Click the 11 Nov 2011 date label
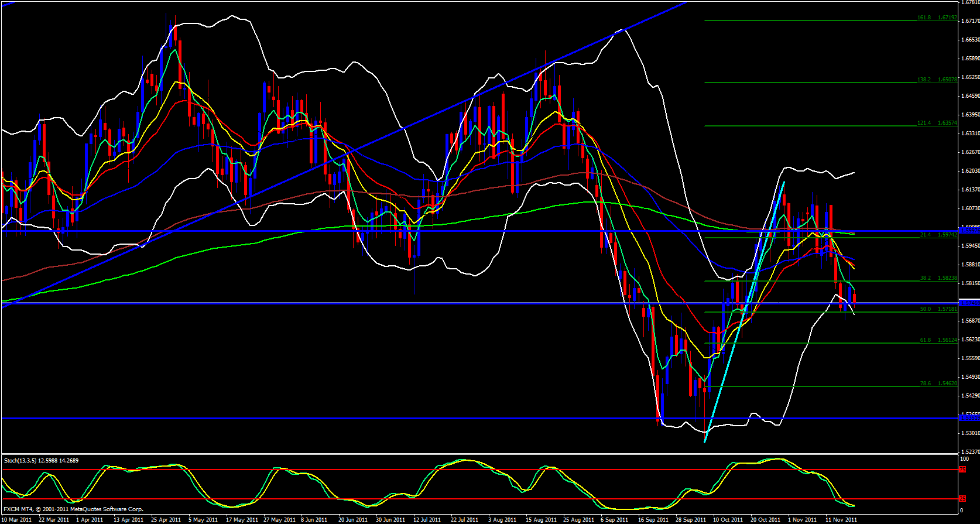Image resolution: width=980 pixels, height=524 pixels. click(x=841, y=519)
